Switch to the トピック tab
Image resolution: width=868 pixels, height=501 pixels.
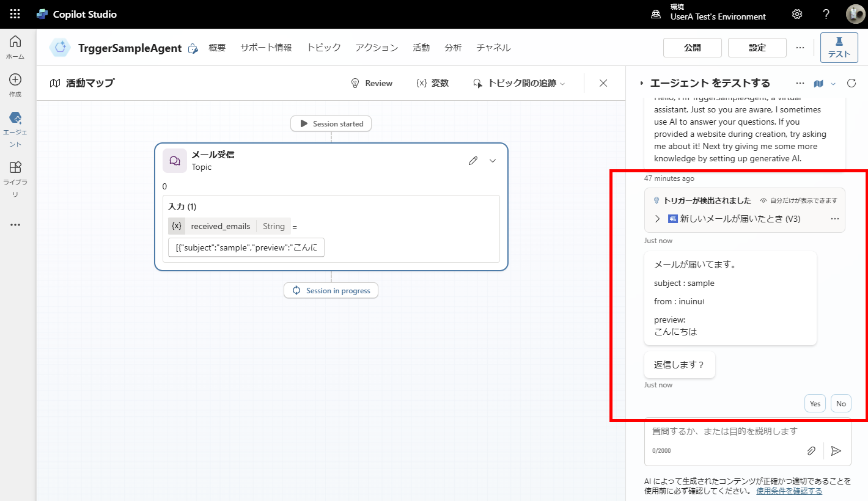click(x=323, y=47)
